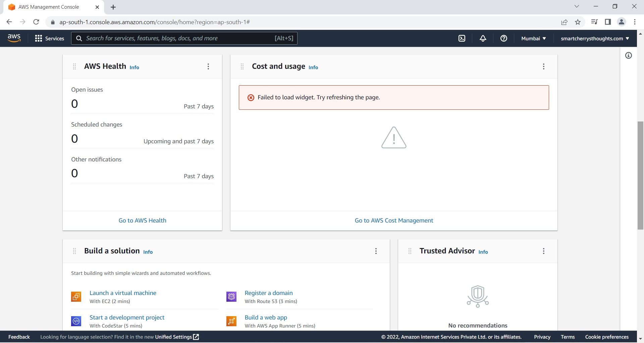
Task: Click Go to AWS Cost Management
Action: pos(394,220)
